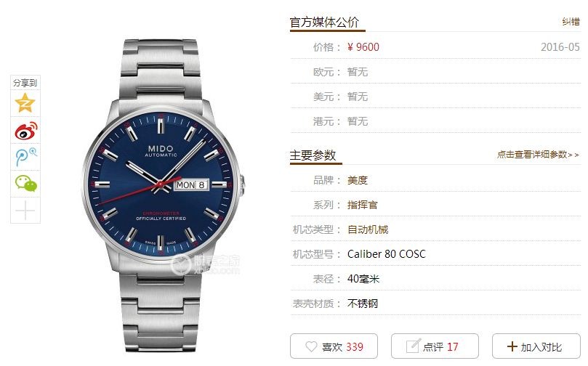Share to Tencent Weibo icon
588x366 pixels.
click(25, 157)
